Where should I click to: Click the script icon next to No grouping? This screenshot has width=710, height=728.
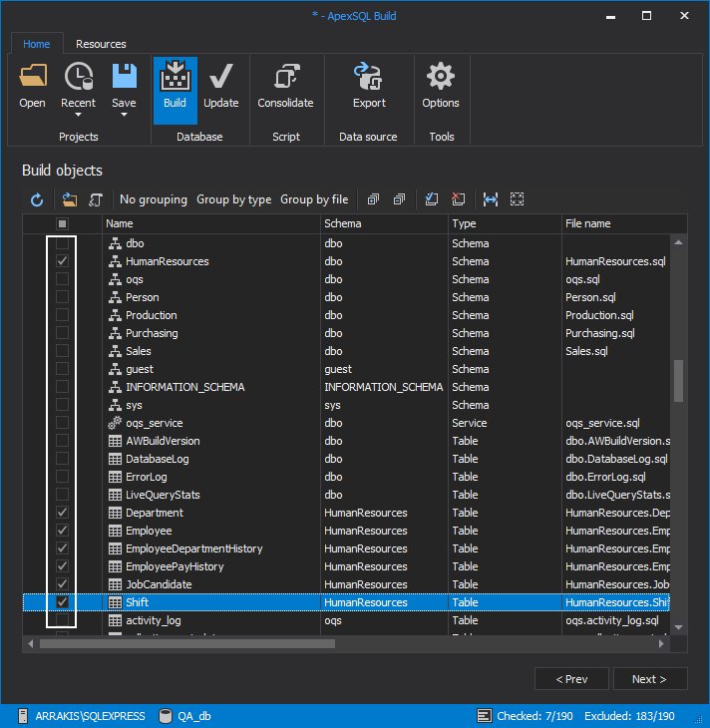pos(96,199)
